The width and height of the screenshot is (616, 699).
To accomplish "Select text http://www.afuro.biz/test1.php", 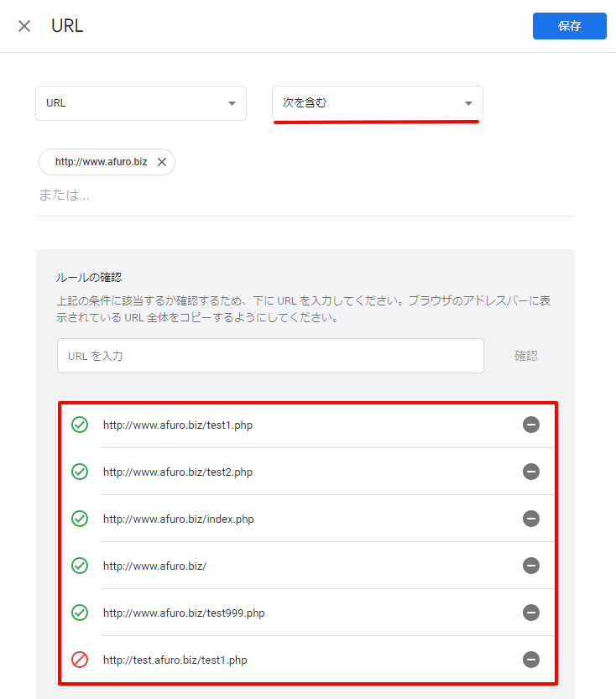I will pyautogui.click(x=178, y=425).
